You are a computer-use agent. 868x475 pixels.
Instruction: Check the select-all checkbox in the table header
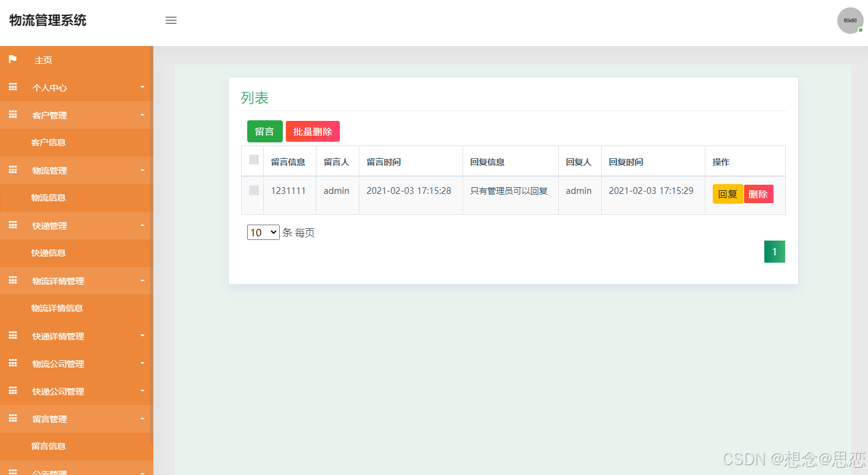tap(254, 160)
